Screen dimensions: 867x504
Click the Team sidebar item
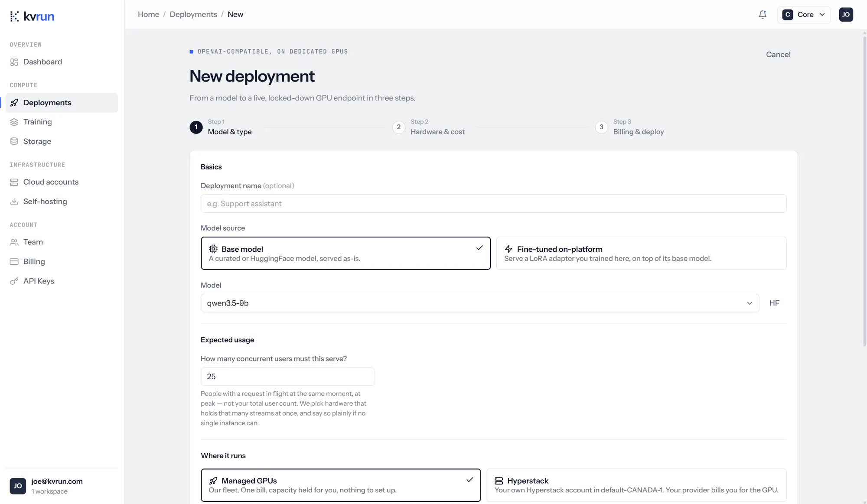62,242
